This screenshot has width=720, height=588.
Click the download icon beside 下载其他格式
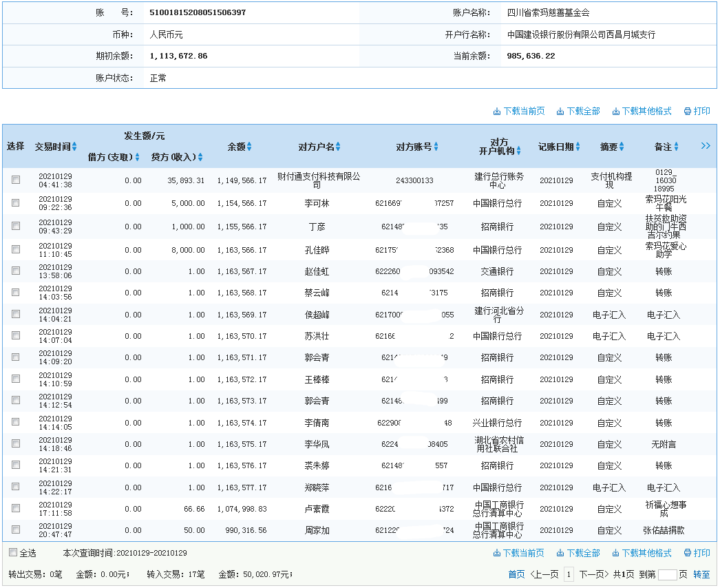click(617, 111)
